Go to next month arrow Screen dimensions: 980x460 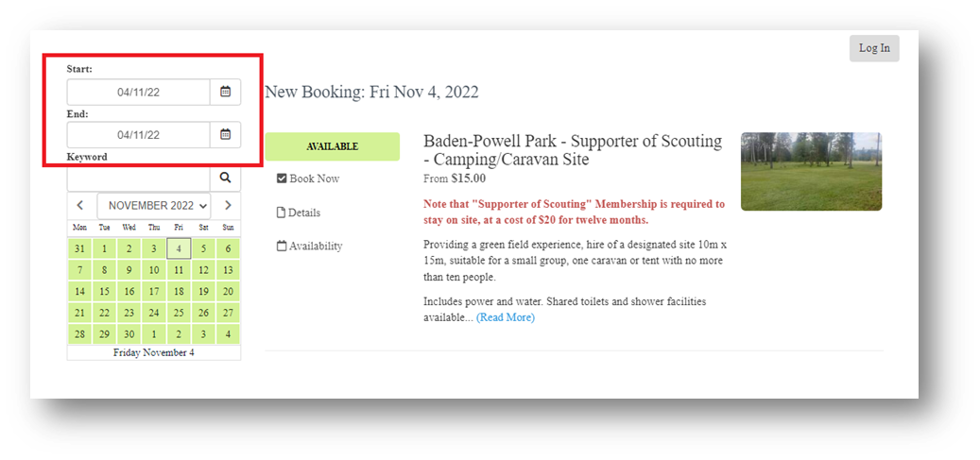[x=228, y=205]
